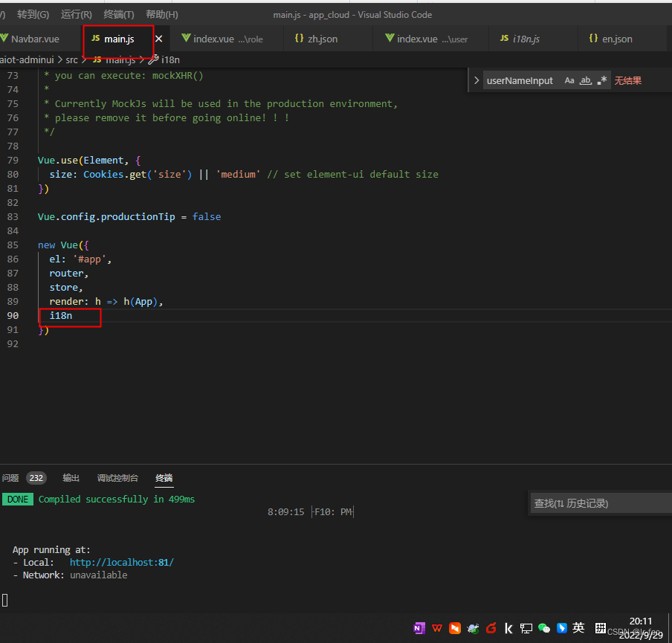Click the userNameInput search field
The height and width of the screenshot is (643, 672).
(520, 80)
